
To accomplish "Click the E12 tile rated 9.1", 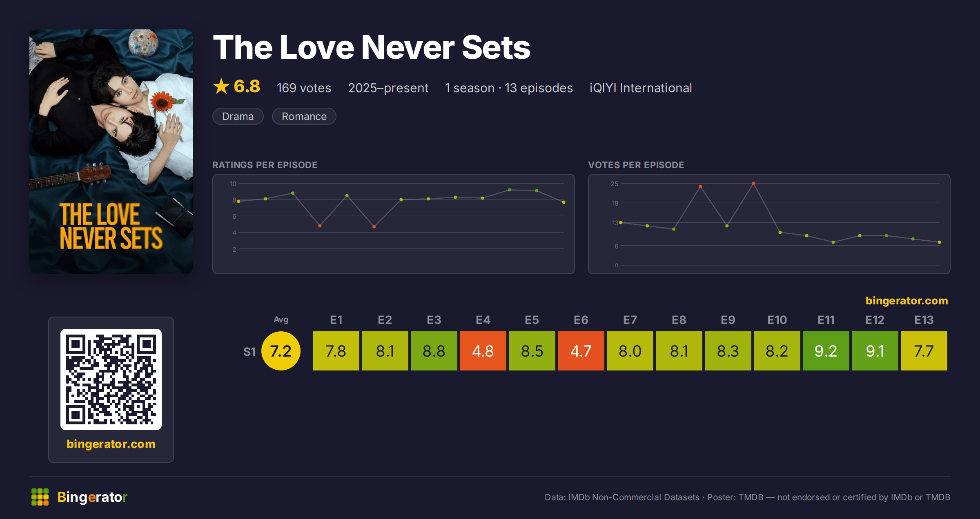I will 875,351.
